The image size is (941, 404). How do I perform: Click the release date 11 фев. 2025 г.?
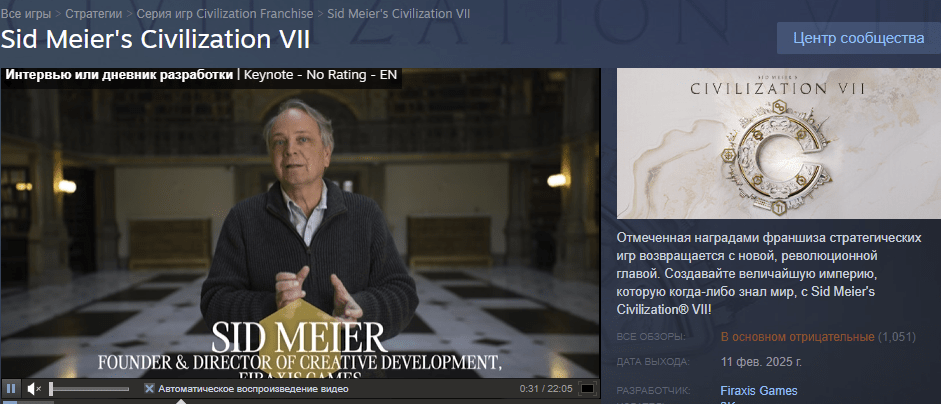761,362
